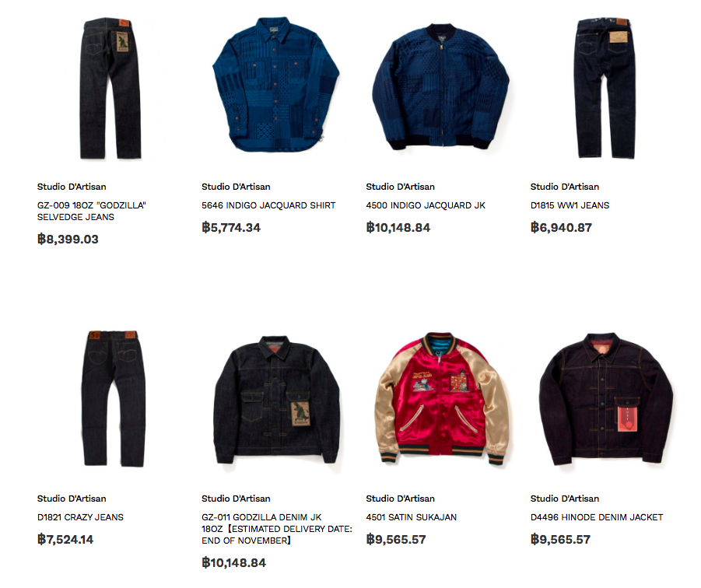Image resolution: width=701 pixels, height=588 pixels.
Task: Open the GZ-009 18OZ Godzilla Selvedge Jeans link
Action: 92,212
